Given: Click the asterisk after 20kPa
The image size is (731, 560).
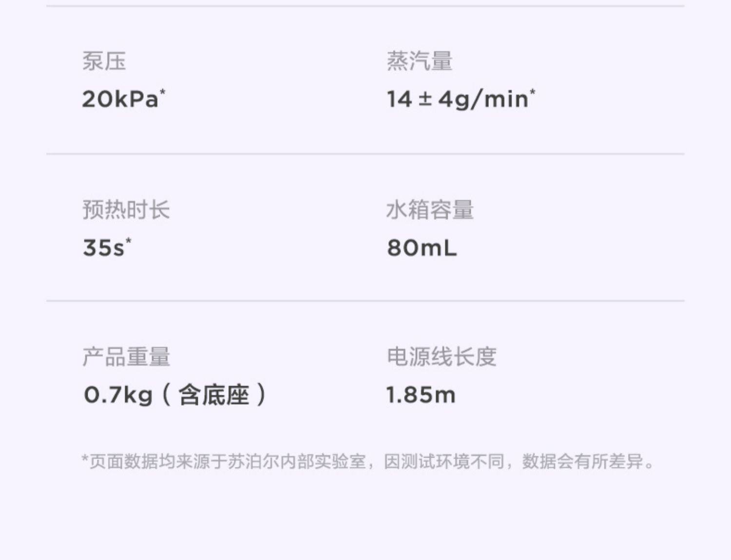Looking at the screenshot, I should 163,92.
